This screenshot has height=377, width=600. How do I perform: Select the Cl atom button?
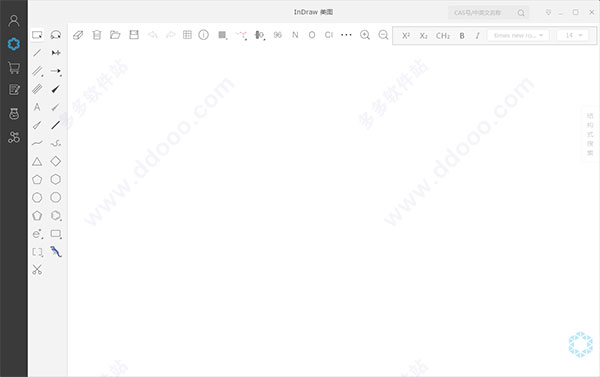click(x=329, y=35)
